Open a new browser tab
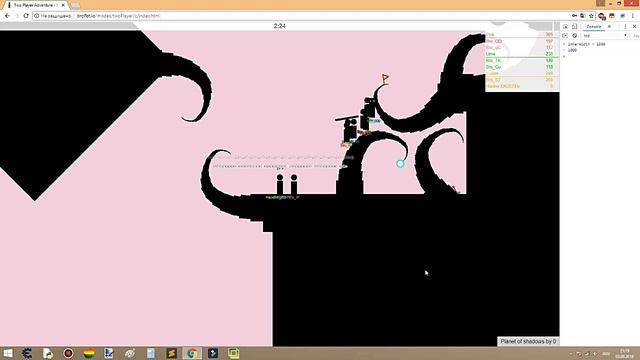Screen dimensions: 640x360 [x=76, y=5]
